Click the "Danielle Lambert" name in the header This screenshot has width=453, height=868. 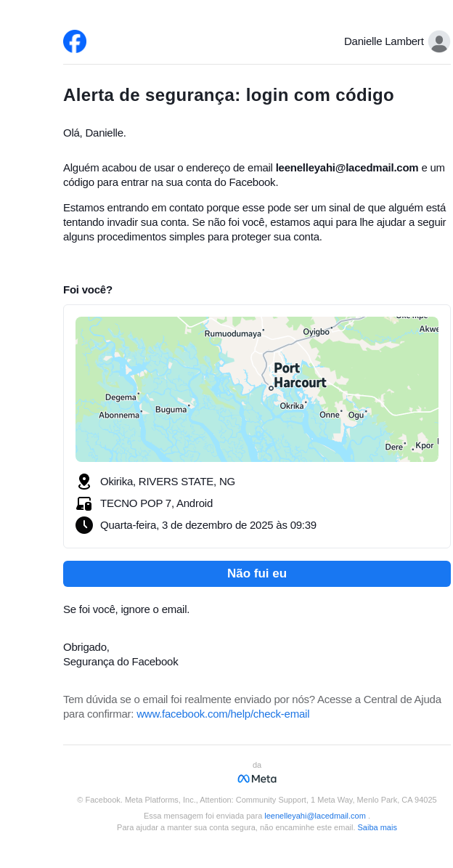point(383,41)
